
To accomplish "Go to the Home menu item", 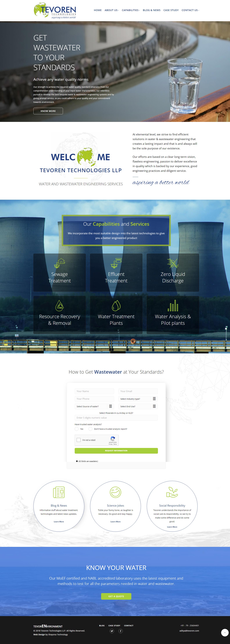I will 98,10.
